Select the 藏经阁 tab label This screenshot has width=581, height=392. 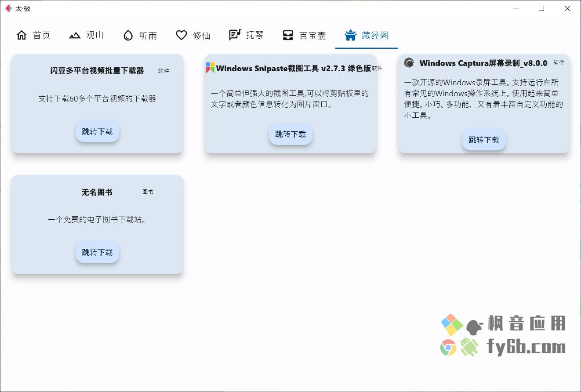pos(375,36)
